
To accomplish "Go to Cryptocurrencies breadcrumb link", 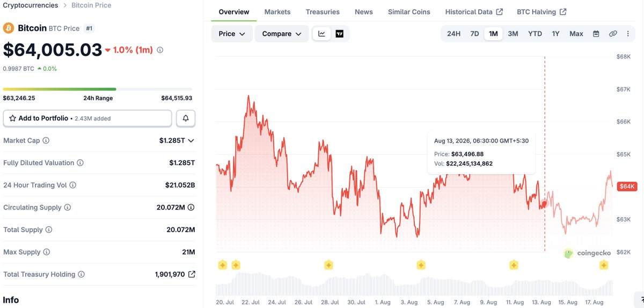I will [x=31, y=5].
